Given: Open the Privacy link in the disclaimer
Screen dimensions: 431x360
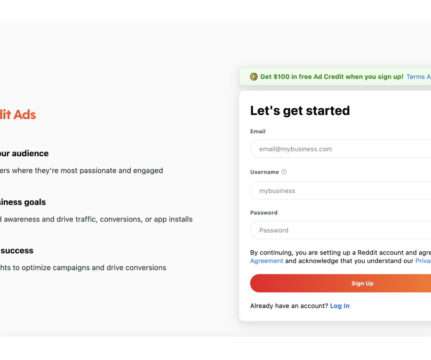Looking at the screenshot, I should click(423, 261).
